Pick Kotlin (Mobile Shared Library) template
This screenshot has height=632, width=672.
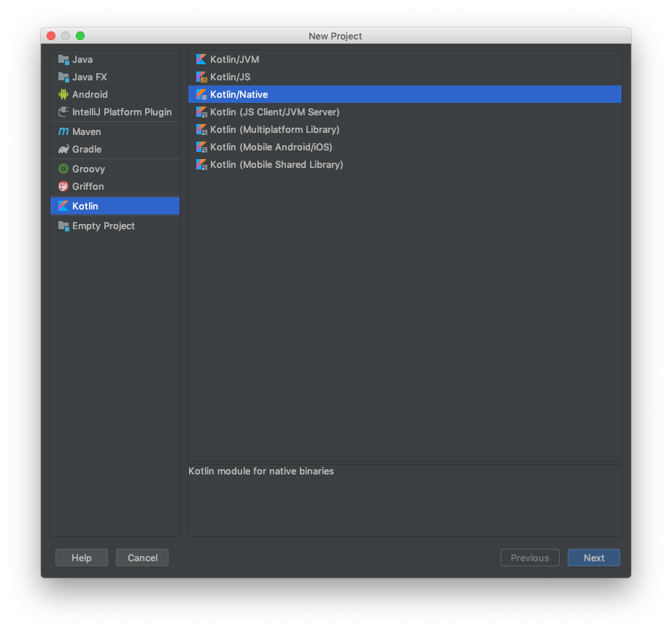pyautogui.click(x=404, y=165)
